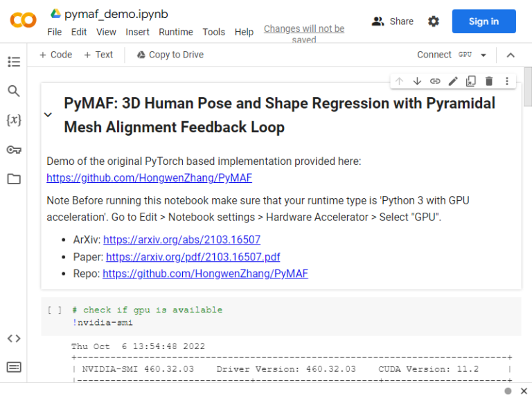Mirror the cell in a tab
The width and height of the screenshot is (532, 399).
(x=471, y=81)
